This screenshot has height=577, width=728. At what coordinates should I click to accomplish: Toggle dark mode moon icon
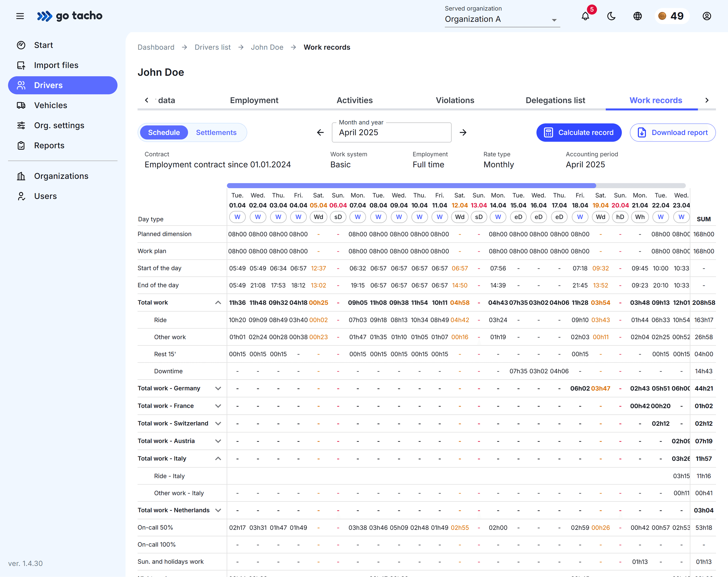(611, 16)
